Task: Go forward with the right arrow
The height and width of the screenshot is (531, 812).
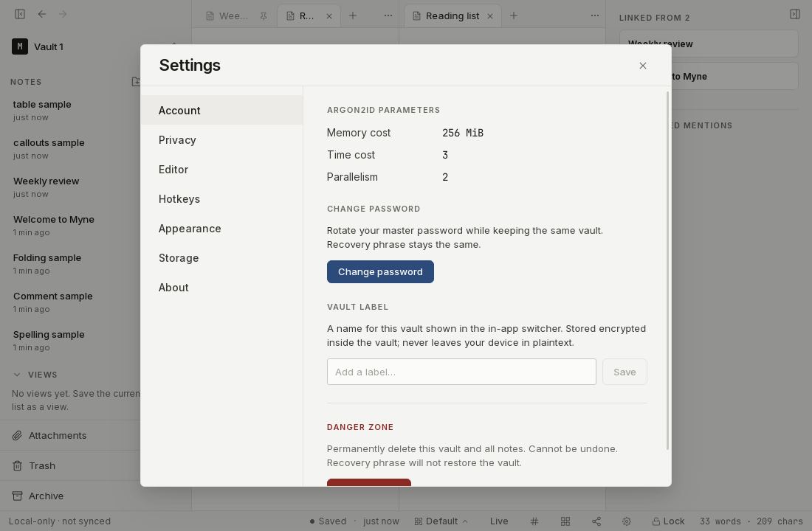Action: pos(63,14)
